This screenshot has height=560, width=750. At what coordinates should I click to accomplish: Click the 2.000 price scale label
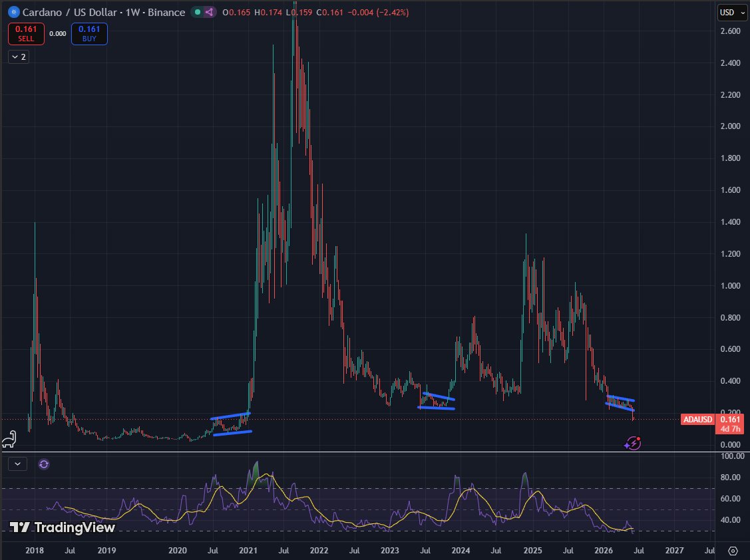(x=731, y=126)
